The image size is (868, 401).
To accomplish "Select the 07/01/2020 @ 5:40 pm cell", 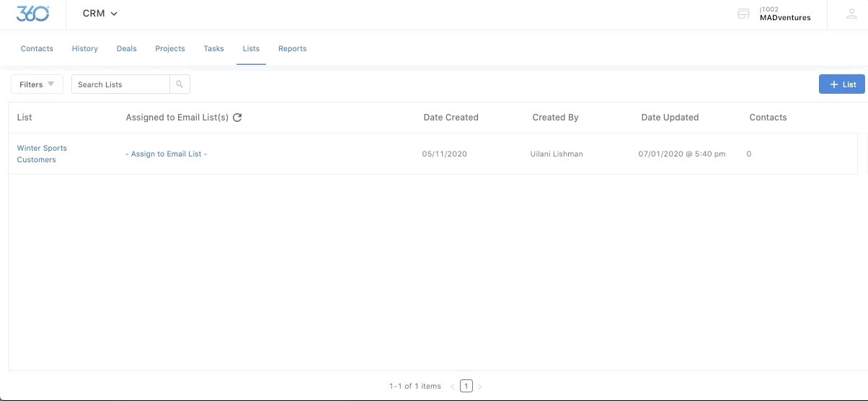I will tap(682, 154).
